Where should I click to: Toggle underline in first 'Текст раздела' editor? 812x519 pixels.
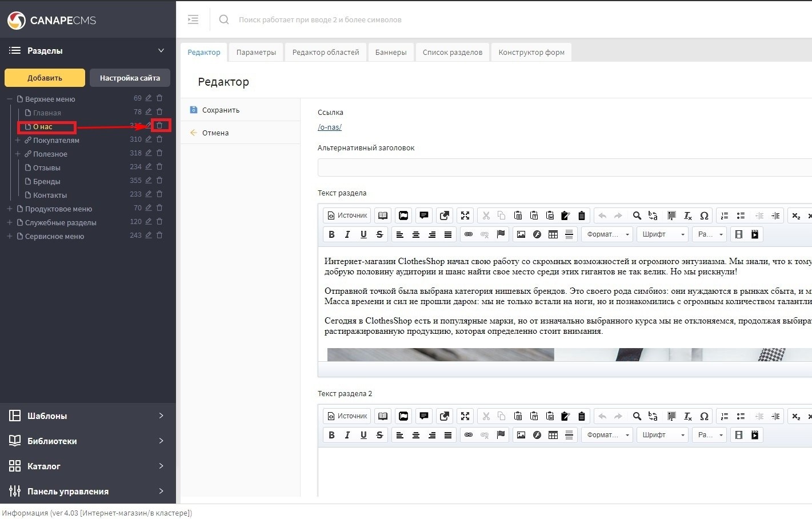(363, 234)
